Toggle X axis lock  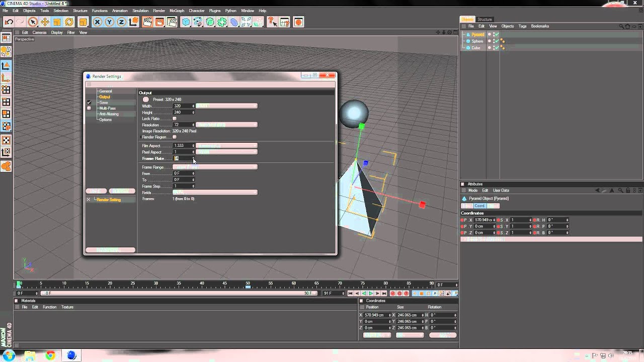[x=97, y=22]
